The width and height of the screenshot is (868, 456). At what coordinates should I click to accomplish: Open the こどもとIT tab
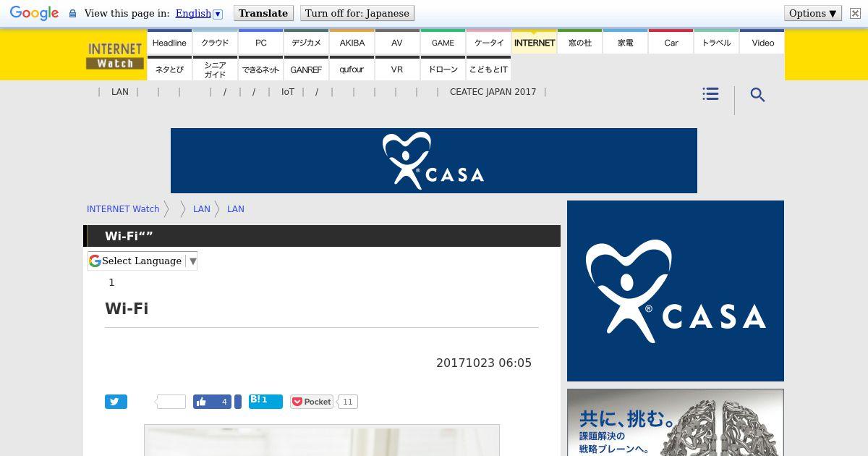click(489, 69)
